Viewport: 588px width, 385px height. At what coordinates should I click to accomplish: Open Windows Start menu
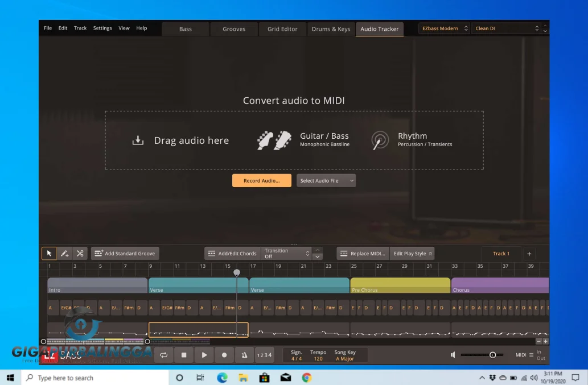[x=10, y=378]
